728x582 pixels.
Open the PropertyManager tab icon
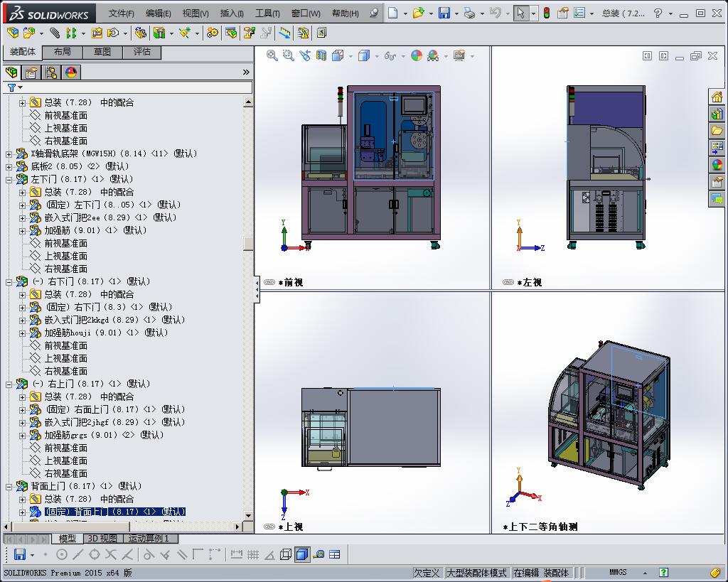click(x=31, y=72)
